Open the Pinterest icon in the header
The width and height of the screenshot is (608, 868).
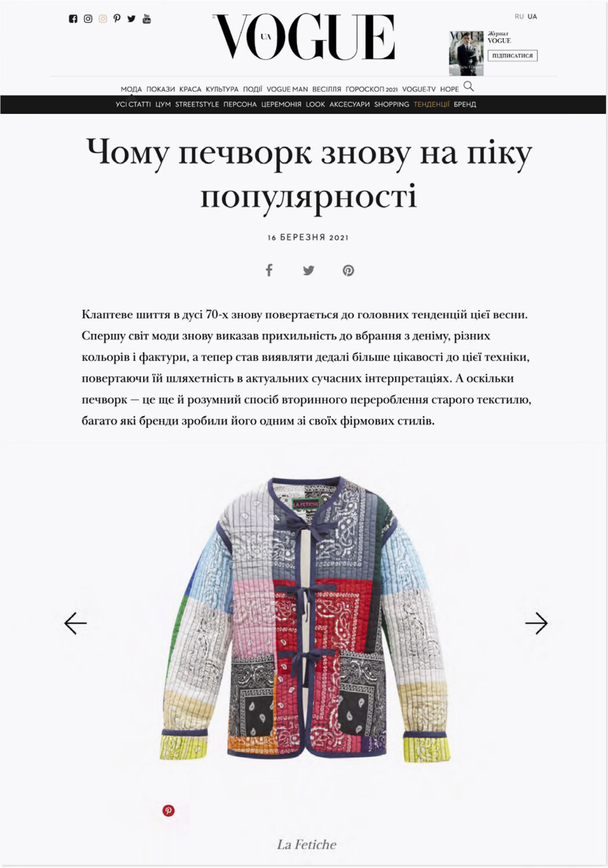[x=117, y=19]
